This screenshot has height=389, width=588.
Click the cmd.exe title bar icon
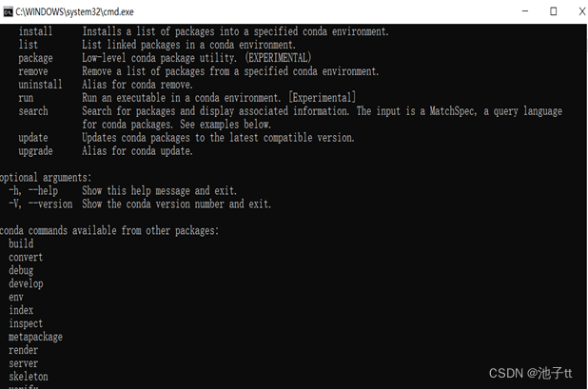[x=8, y=12]
